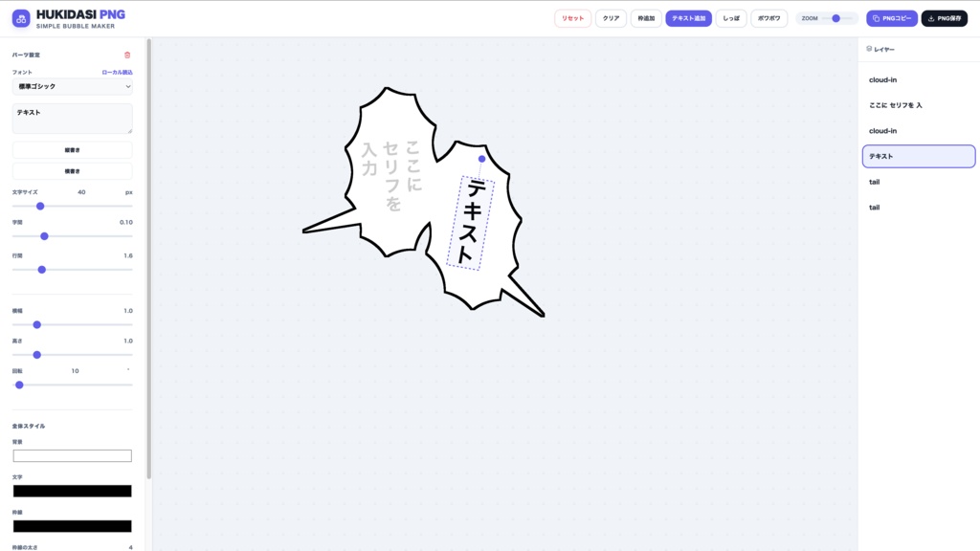Reset the canvas with リセット
The height and width of the screenshot is (551, 980).
pyautogui.click(x=571, y=16)
